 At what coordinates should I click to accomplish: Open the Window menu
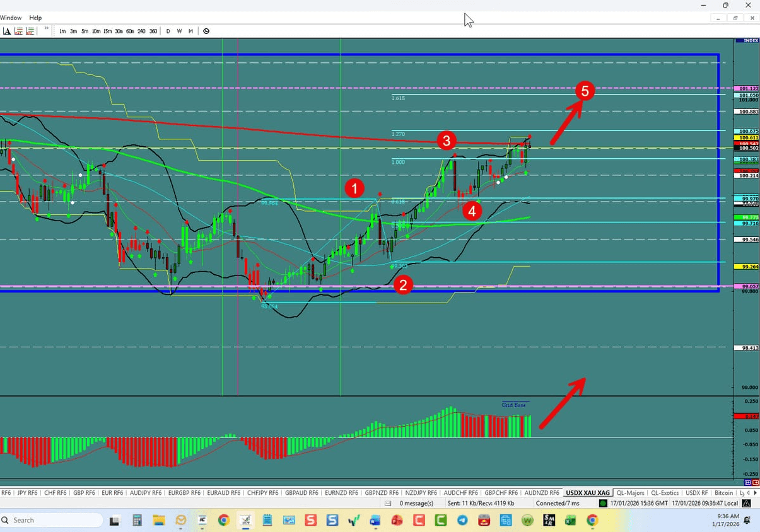tap(11, 17)
